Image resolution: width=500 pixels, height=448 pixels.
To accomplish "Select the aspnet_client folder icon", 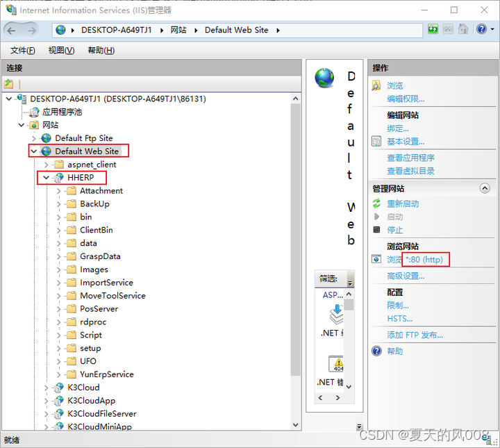I will (x=59, y=165).
